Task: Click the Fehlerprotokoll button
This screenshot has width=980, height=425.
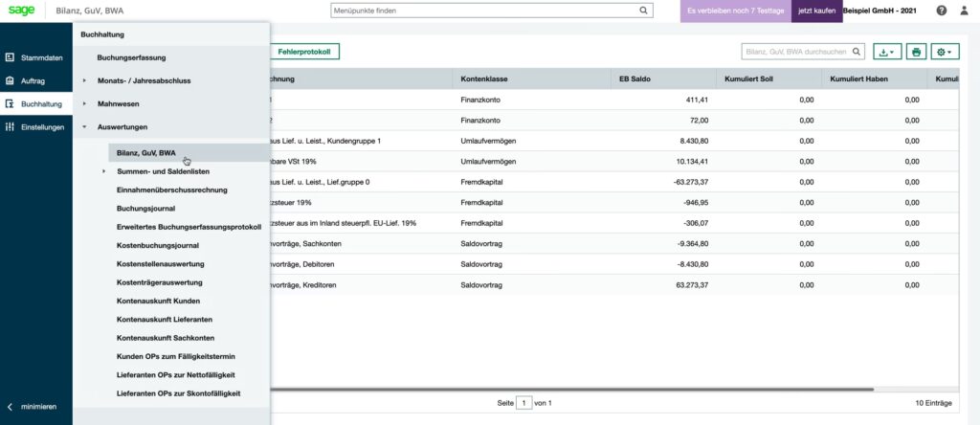Action: tap(303, 52)
